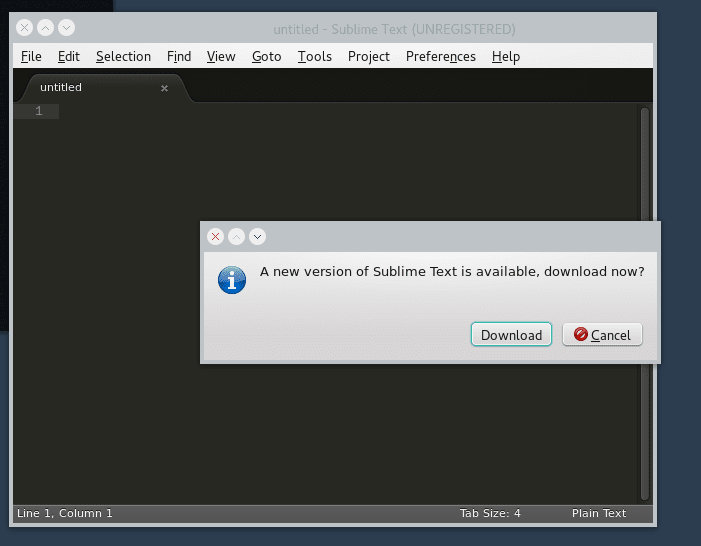Open the Project menu
The width and height of the screenshot is (701, 546).
(369, 56)
